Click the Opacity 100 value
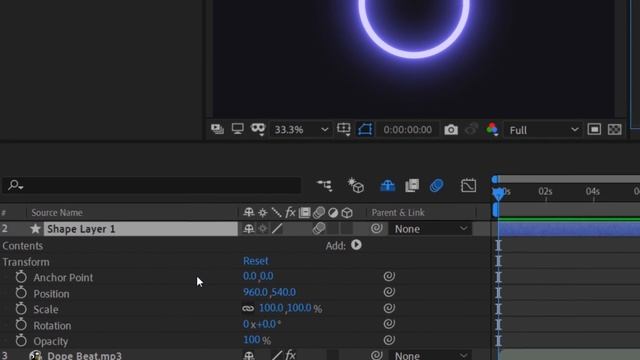This screenshot has height=360, width=640. [251, 340]
